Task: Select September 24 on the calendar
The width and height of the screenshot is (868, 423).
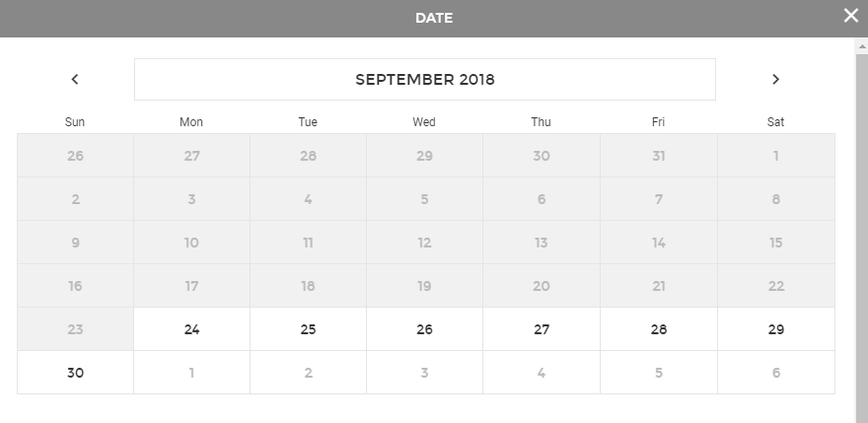Action: pos(191,329)
